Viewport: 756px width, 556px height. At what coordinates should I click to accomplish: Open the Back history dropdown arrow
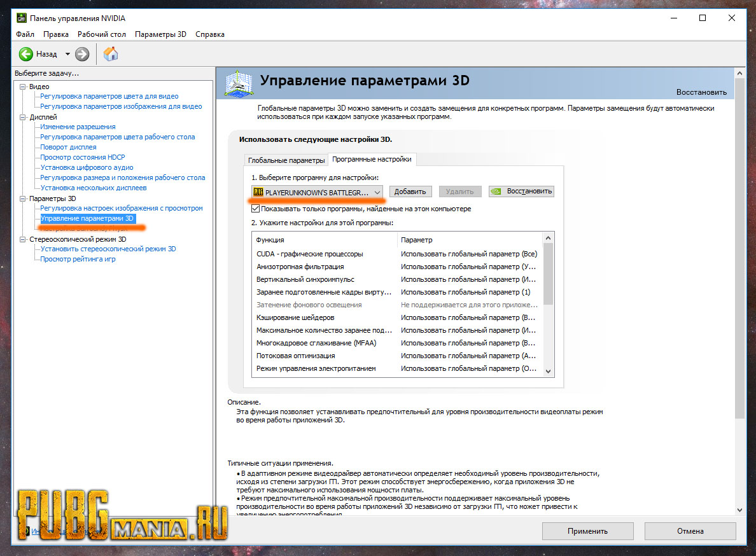coord(67,54)
